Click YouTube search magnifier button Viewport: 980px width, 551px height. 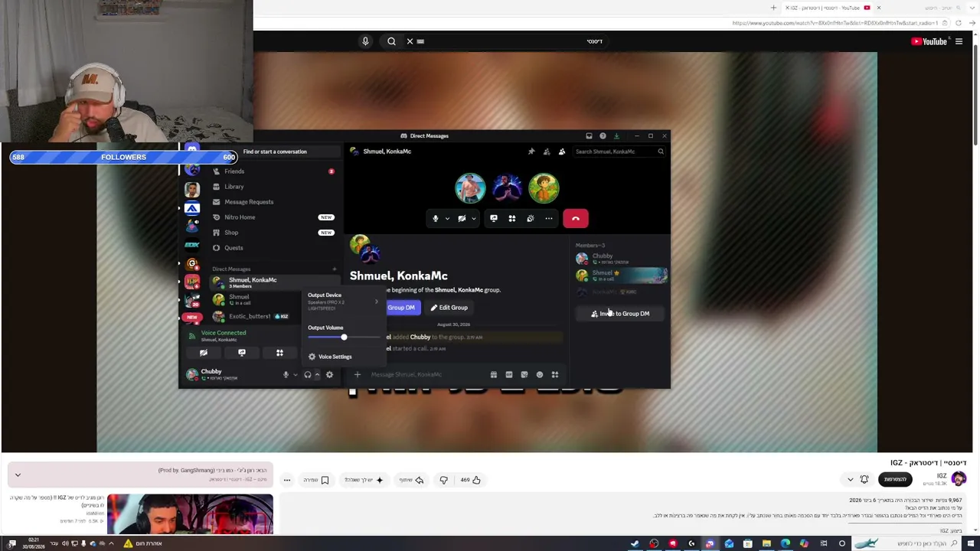coord(391,41)
